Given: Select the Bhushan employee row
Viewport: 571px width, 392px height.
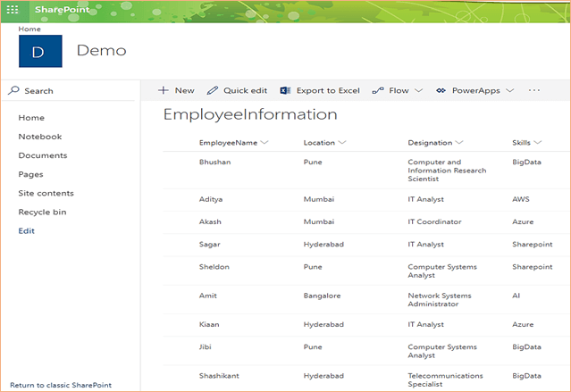Looking at the screenshot, I should pos(366,171).
